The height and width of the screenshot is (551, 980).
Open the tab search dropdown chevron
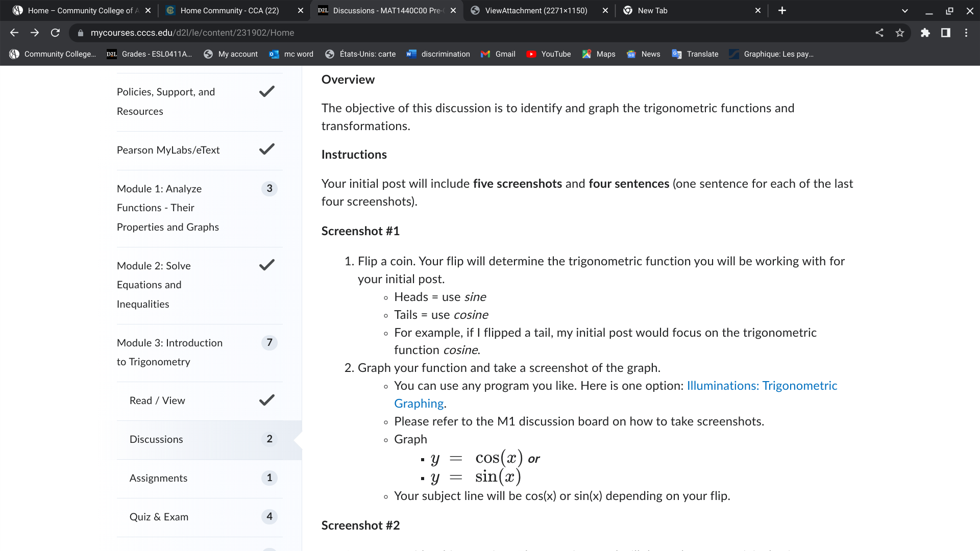pyautogui.click(x=904, y=10)
